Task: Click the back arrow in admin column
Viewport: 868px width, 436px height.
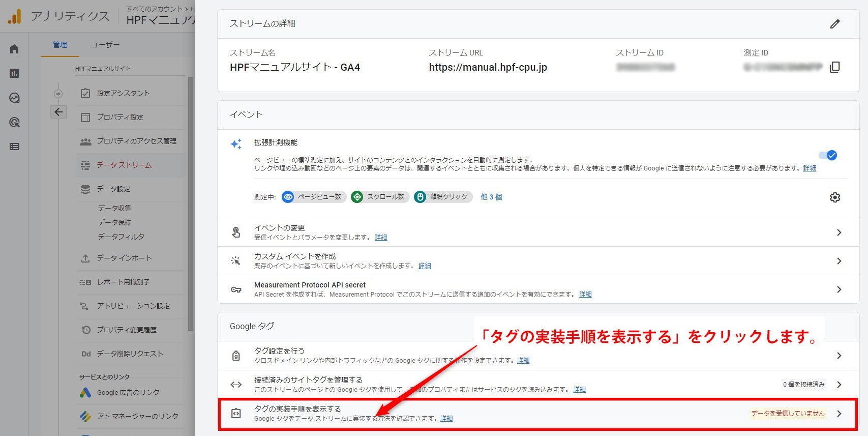Action: [x=58, y=112]
